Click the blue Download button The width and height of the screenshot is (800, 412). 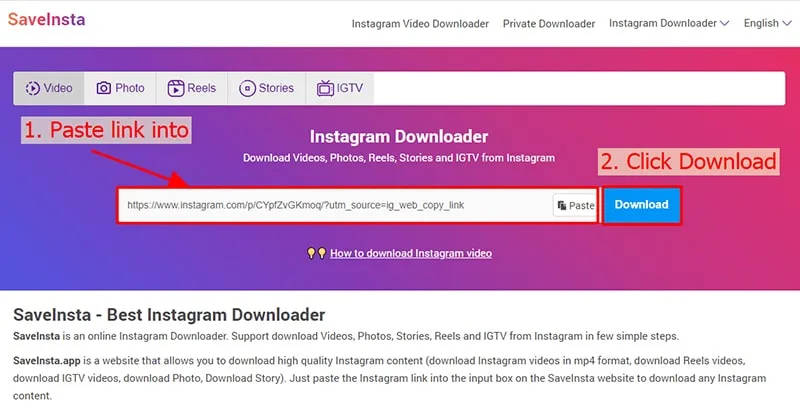click(x=642, y=205)
